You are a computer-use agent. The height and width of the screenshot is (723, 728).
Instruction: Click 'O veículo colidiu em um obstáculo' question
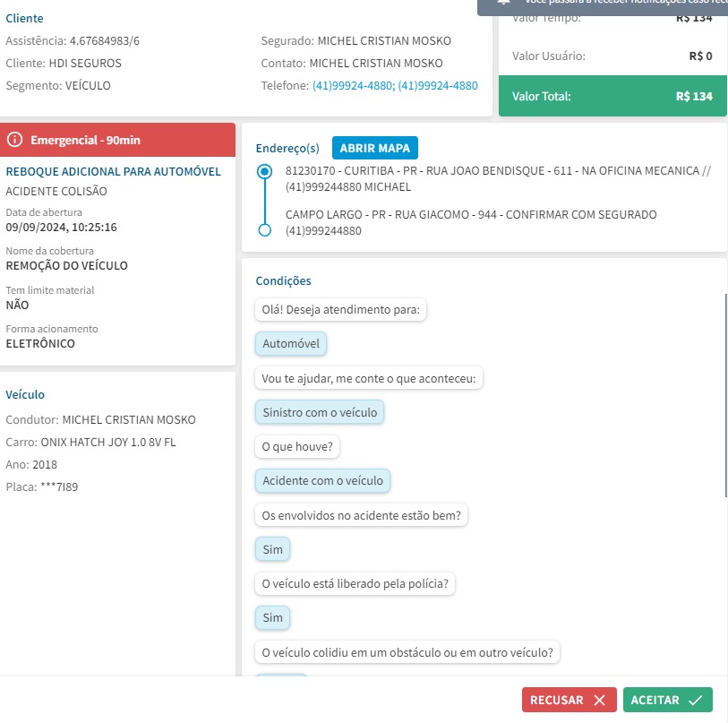click(x=407, y=652)
